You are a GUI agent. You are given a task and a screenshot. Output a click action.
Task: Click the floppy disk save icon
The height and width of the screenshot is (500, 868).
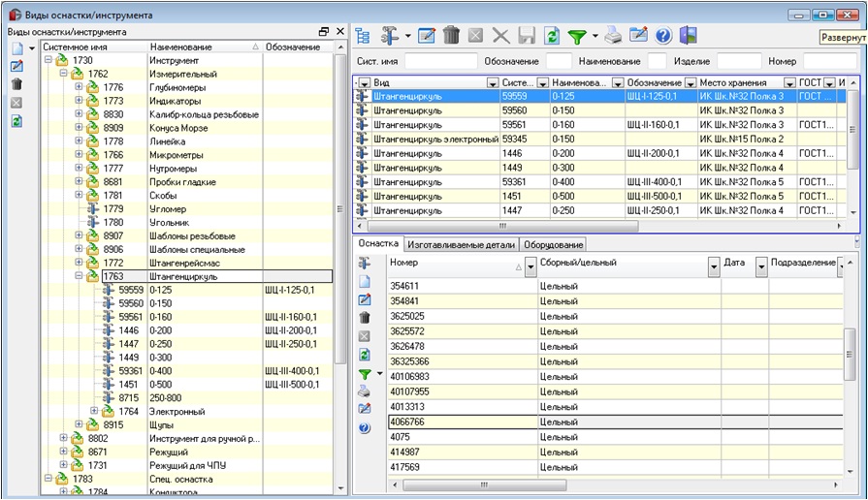pos(527,37)
